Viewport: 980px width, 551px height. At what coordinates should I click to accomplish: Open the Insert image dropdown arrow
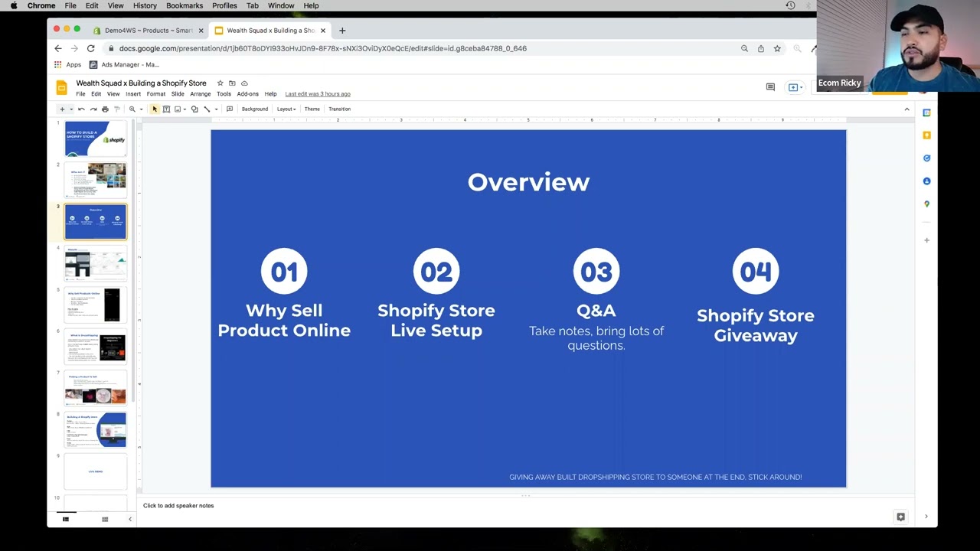[x=185, y=109]
